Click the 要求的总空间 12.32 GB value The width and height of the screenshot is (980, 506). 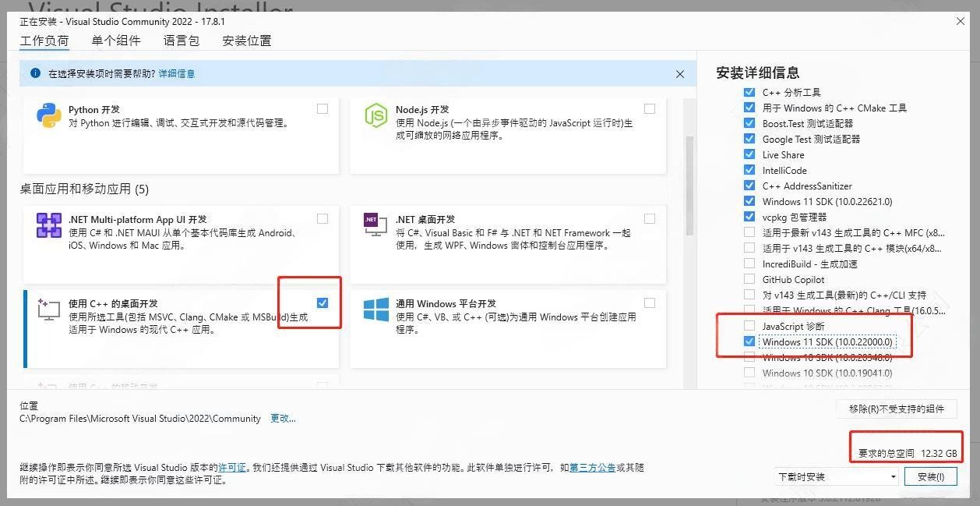(x=908, y=453)
